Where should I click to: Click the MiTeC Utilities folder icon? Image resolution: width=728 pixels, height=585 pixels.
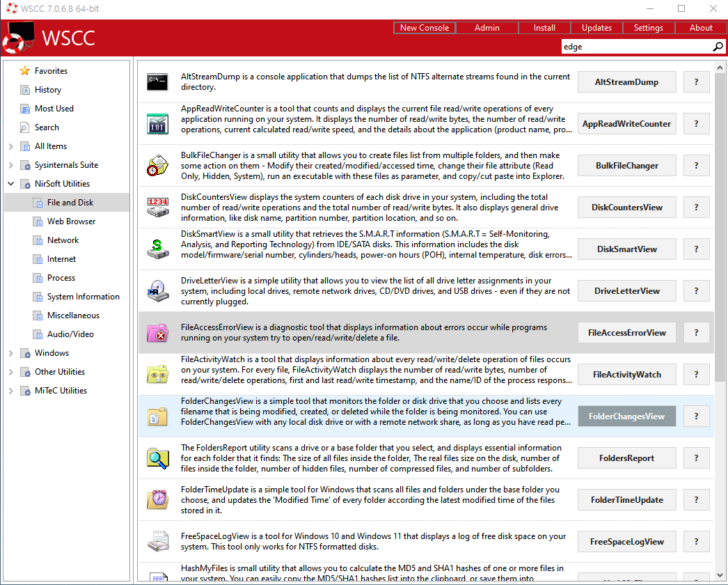coord(26,391)
